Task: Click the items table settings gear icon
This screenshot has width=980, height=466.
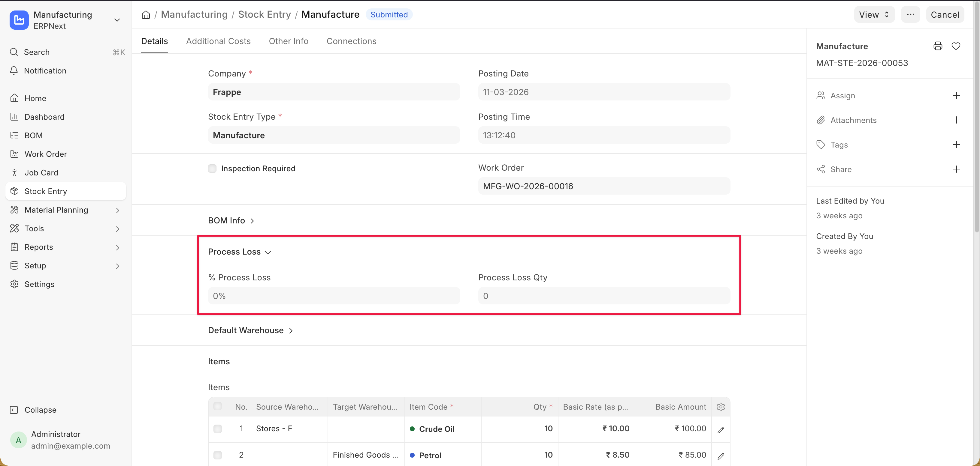Action: 721,407
